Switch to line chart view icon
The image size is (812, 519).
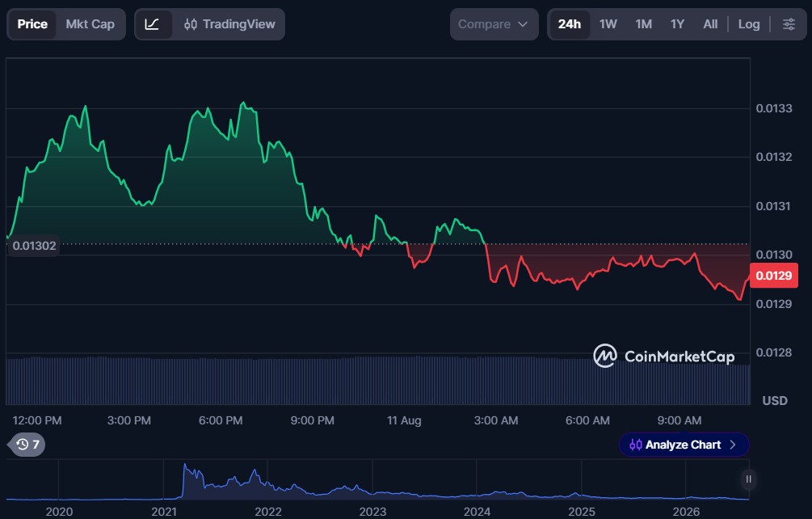point(152,24)
